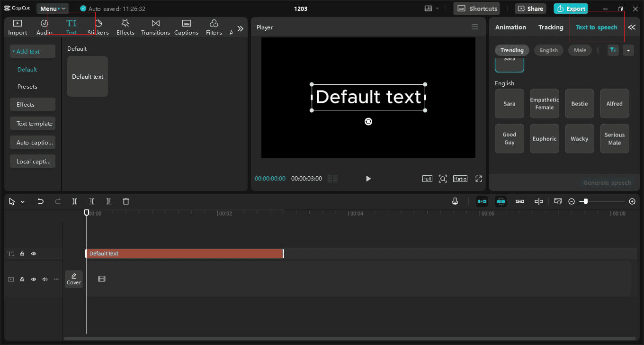Open the Ratio setting
Image resolution: width=644 pixels, height=345 pixels.
pyautogui.click(x=460, y=179)
